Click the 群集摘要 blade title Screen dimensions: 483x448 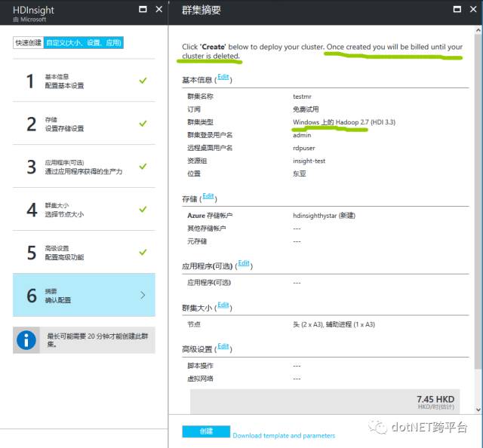(x=202, y=10)
